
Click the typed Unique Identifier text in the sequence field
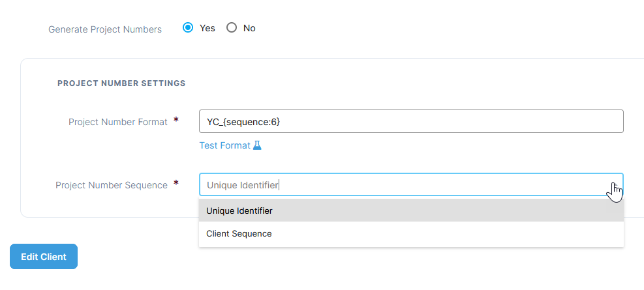click(243, 185)
